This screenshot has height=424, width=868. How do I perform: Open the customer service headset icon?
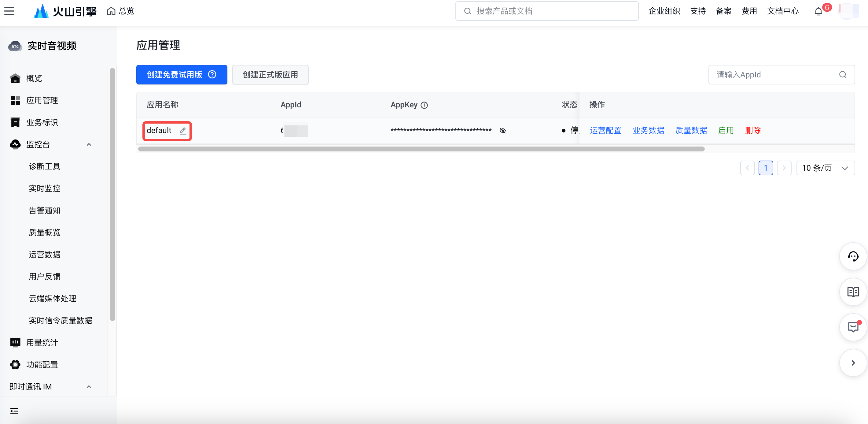click(852, 256)
